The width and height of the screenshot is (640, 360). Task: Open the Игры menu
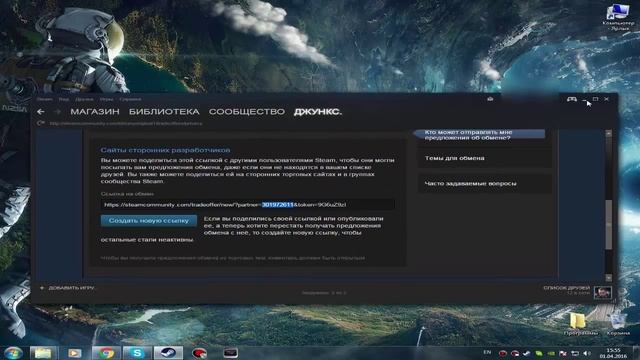coord(106,99)
